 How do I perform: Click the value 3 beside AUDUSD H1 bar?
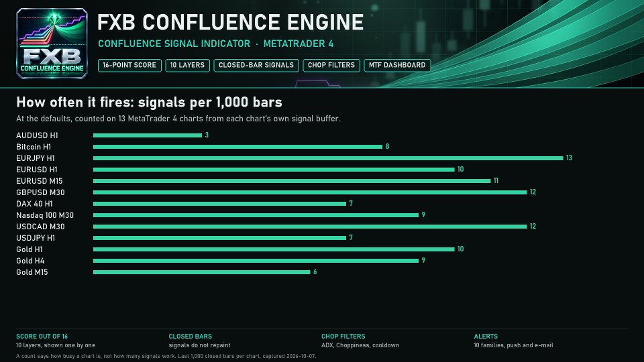click(x=207, y=135)
